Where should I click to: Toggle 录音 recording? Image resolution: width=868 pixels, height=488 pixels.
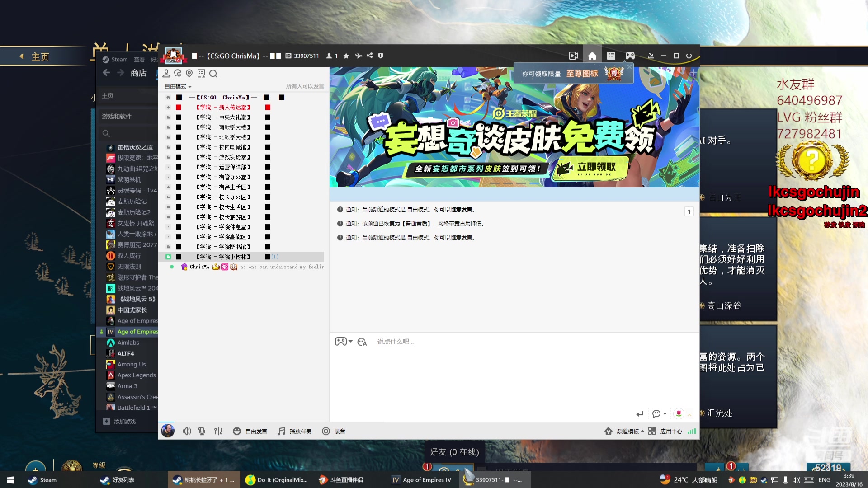click(x=334, y=431)
